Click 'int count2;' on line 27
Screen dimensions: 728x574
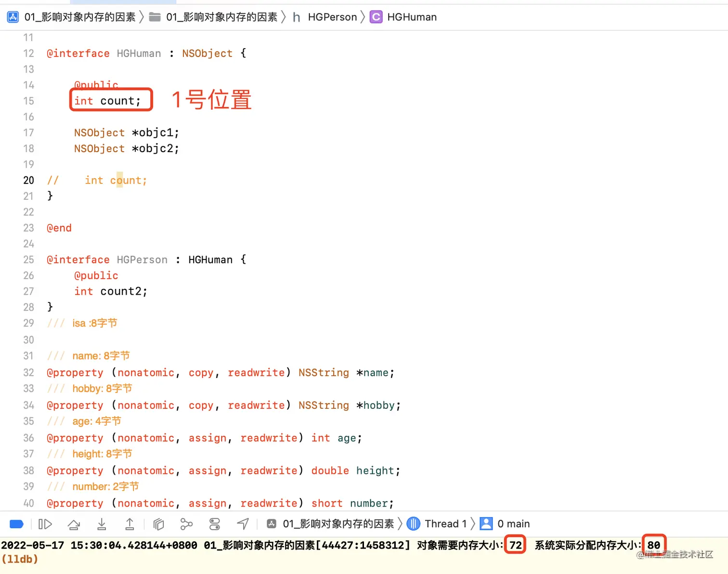[x=111, y=291]
